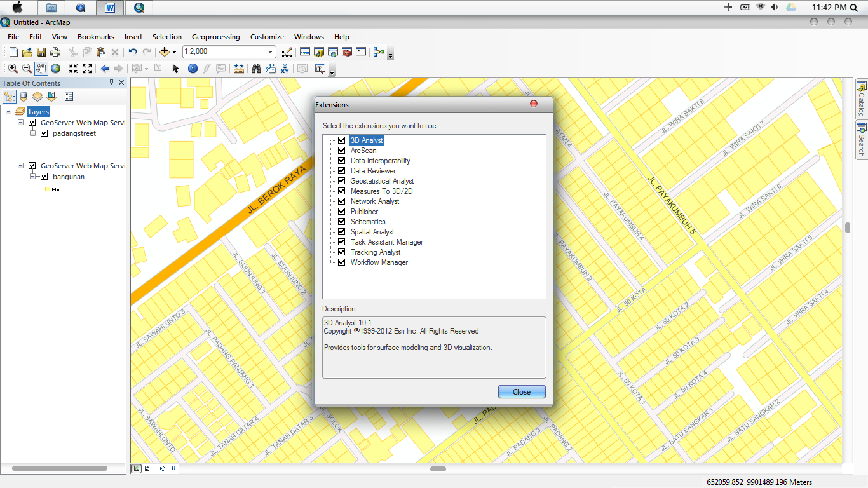
Task: Open the map scale 1:2,000 dropdown
Action: coord(270,52)
